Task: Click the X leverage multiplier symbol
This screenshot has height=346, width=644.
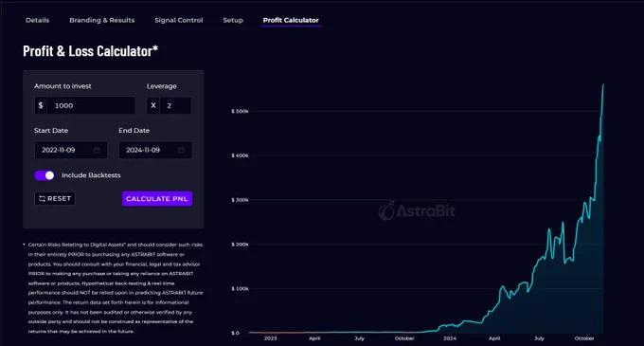Action: pyautogui.click(x=153, y=105)
